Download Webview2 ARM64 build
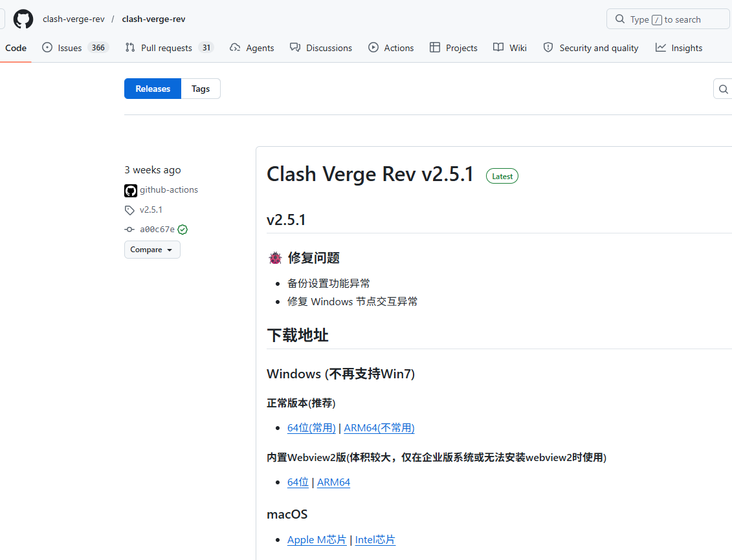This screenshot has width=732, height=560. pos(333,482)
